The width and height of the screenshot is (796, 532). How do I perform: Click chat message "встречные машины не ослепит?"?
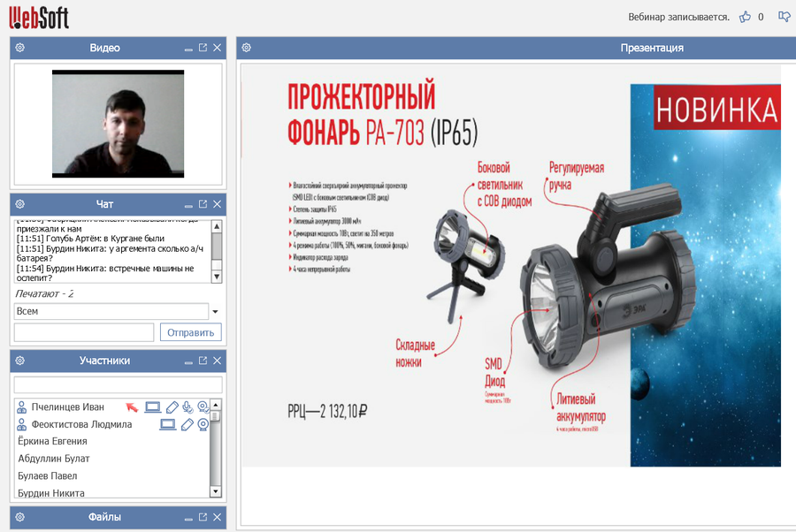tap(105, 273)
